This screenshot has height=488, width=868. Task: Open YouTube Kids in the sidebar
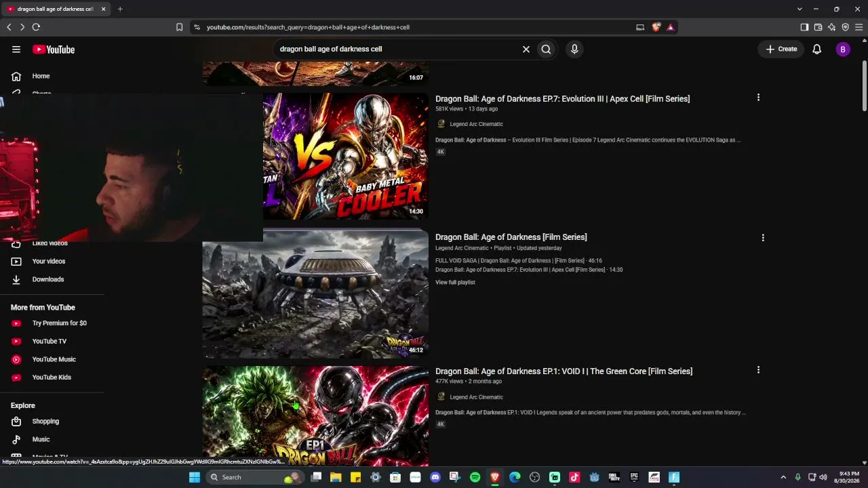(52, 378)
